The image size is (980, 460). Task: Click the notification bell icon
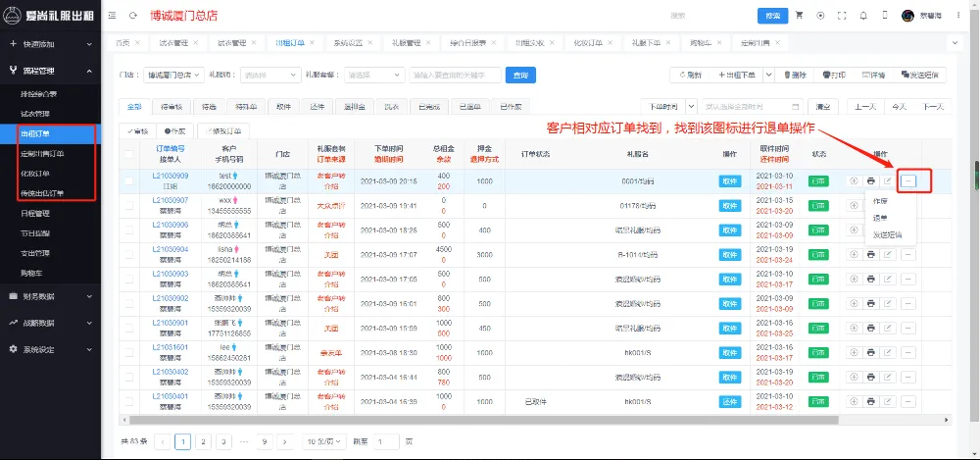pos(862,16)
